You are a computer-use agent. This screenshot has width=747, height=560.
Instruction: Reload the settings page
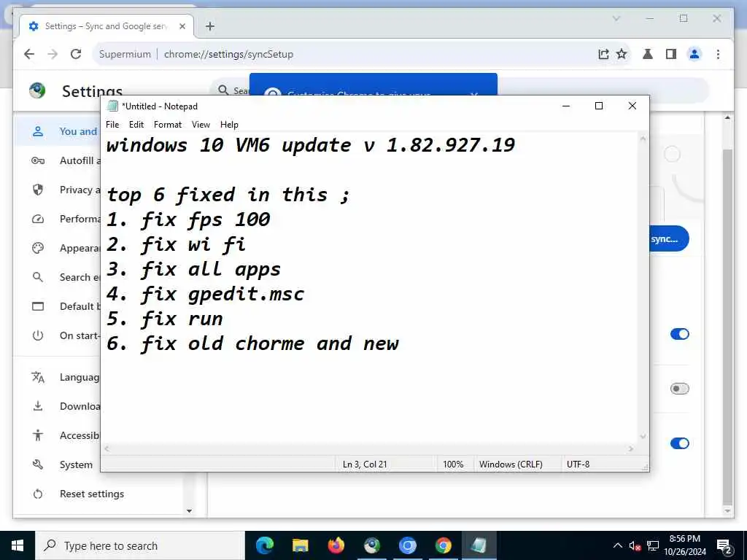(76, 54)
